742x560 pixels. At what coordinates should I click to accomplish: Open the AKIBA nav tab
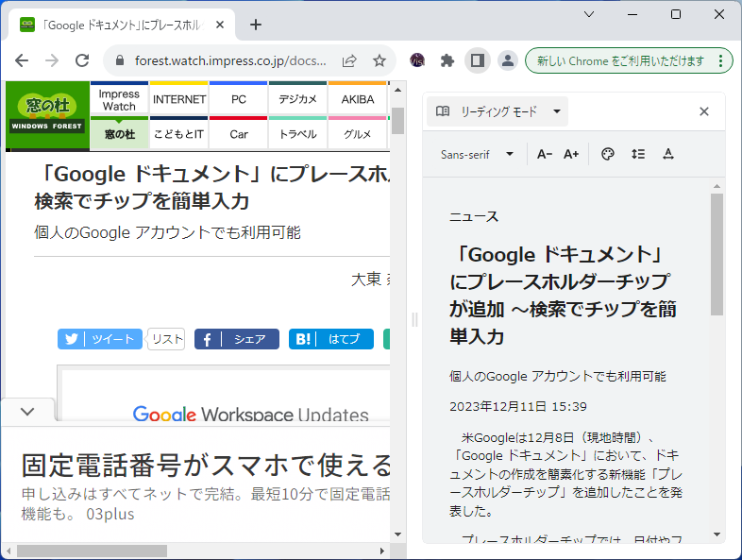click(357, 100)
